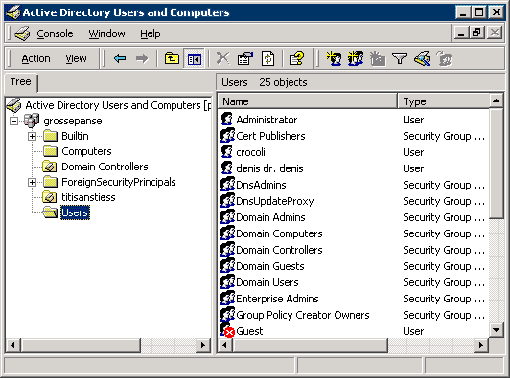Open the View menu
This screenshot has height=378, width=510.
[x=76, y=59]
